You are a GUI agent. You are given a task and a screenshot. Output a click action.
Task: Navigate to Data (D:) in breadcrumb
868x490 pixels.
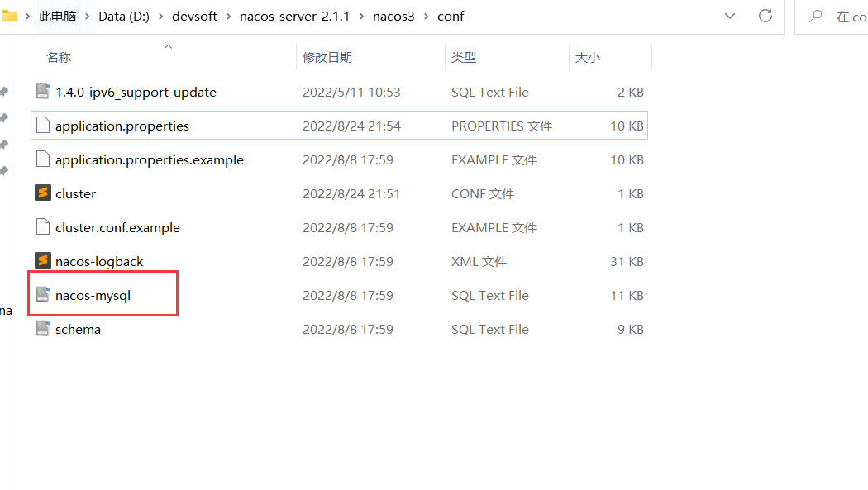pyautogui.click(x=124, y=17)
